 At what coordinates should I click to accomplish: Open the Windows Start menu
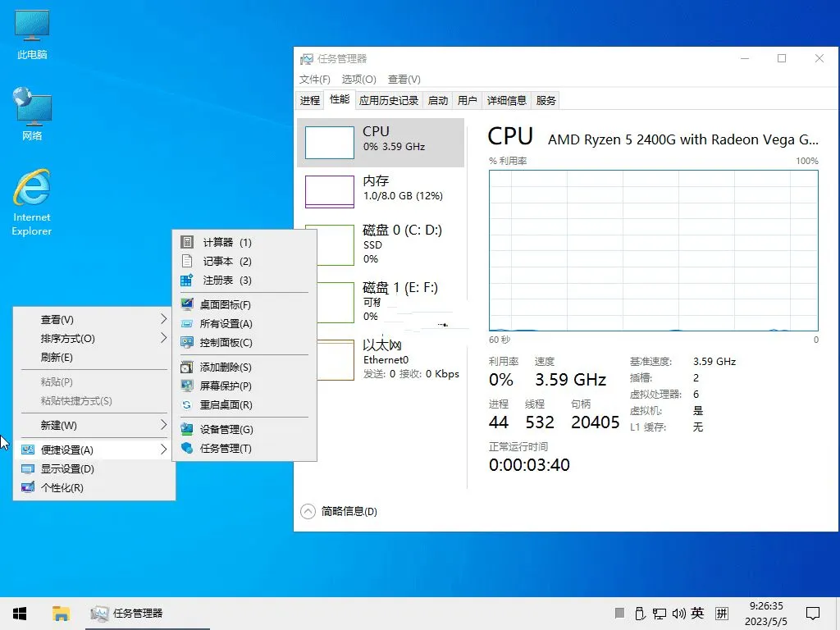coord(19,613)
